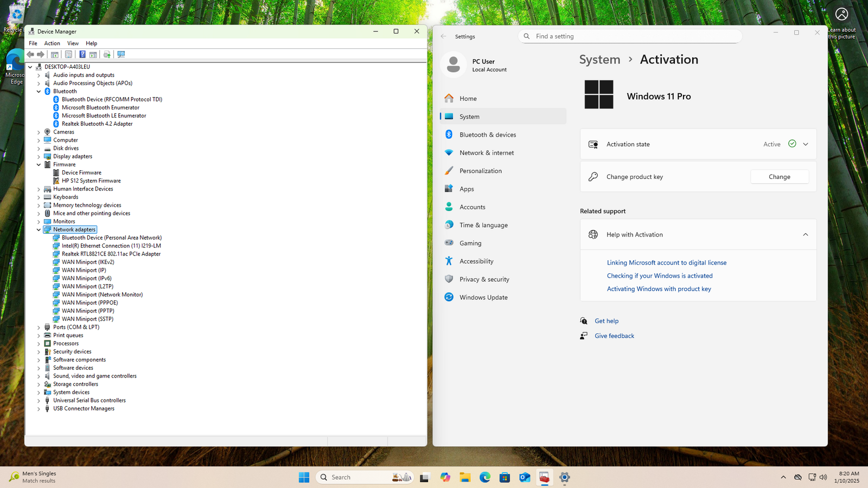Screen dimensions: 868x488
Task: Select Realtek RTL8821CE 802.11ac PCIe Adapter
Action: pyautogui.click(x=111, y=254)
